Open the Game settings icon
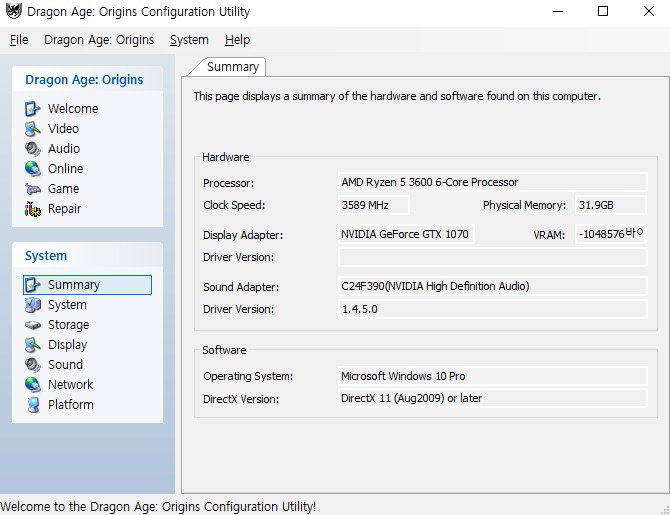670x515 pixels. point(33,188)
